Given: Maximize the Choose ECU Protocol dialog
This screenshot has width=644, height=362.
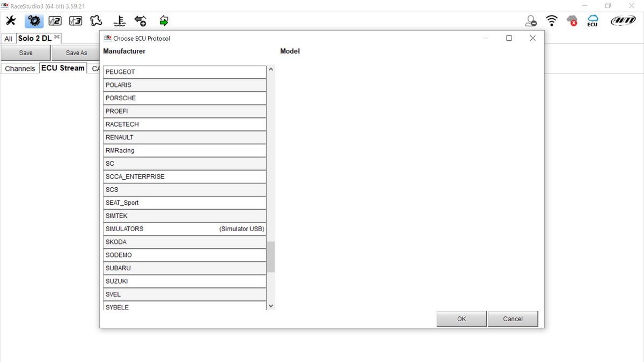Looking at the screenshot, I should 509,38.
